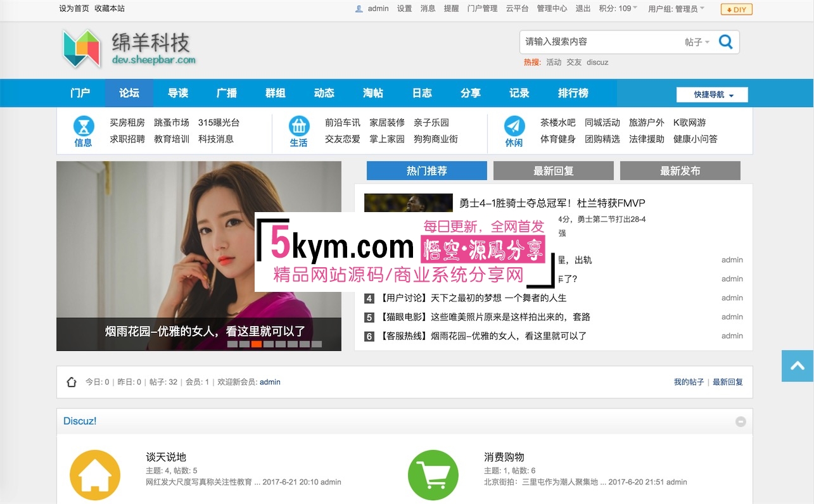Open headline 勇士4-1胜骑士夺总冠军
The height and width of the screenshot is (504, 814).
pos(552,203)
